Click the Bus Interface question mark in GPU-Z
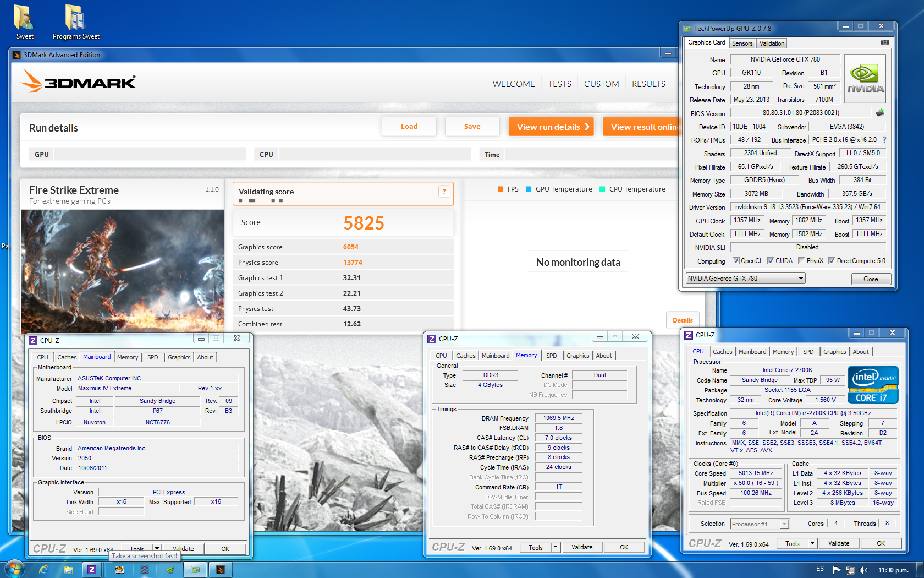The width and height of the screenshot is (924, 578). point(884,140)
